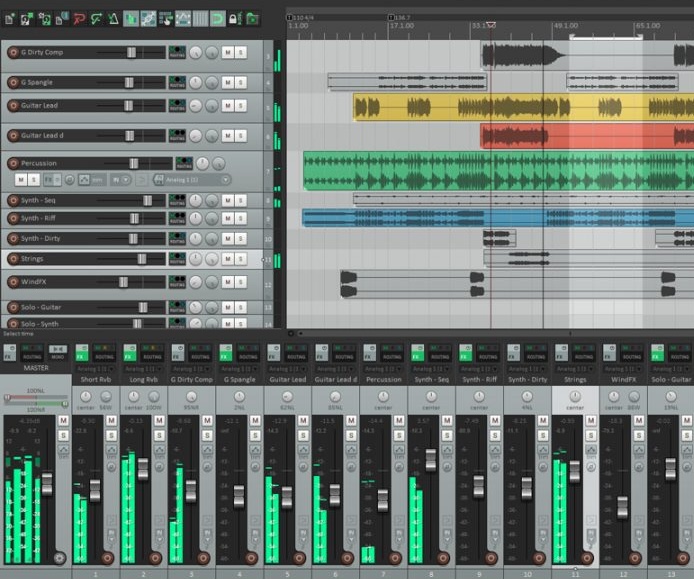694x579 pixels.
Task: Toggle Auto-crossfade in the toolbar
Action: point(131,19)
